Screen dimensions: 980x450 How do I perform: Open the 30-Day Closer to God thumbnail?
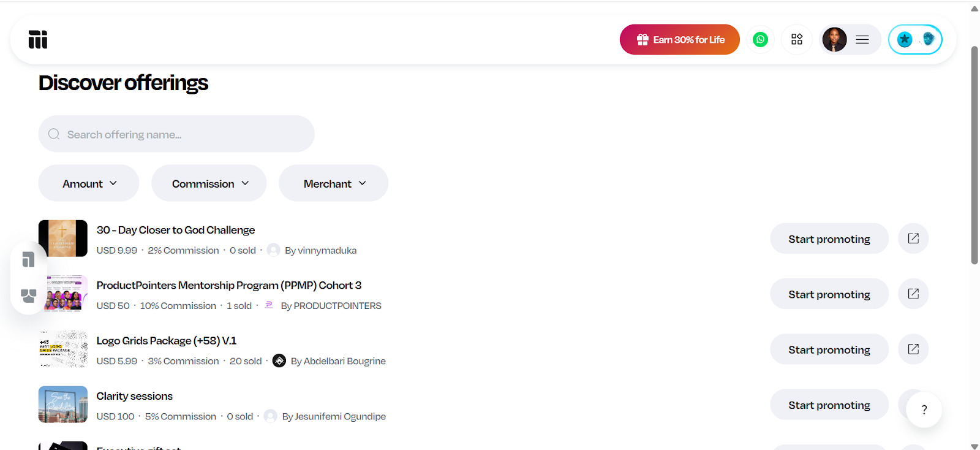(x=63, y=238)
